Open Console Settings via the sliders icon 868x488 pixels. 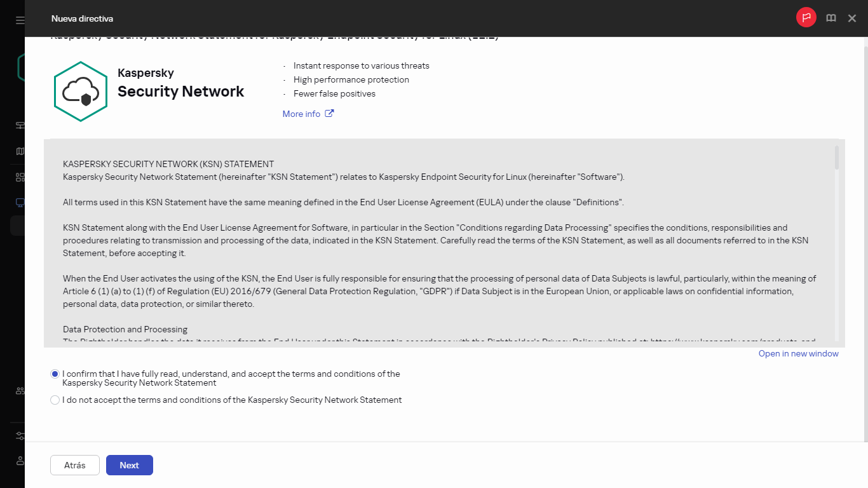click(x=19, y=435)
